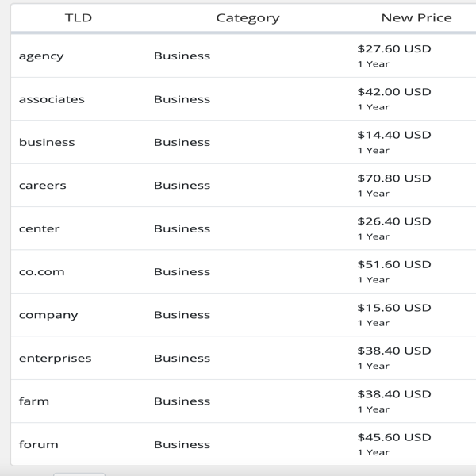Sort table by TLD column header
Image resolution: width=476 pixels, height=476 pixels.
[x=79, y=18]
